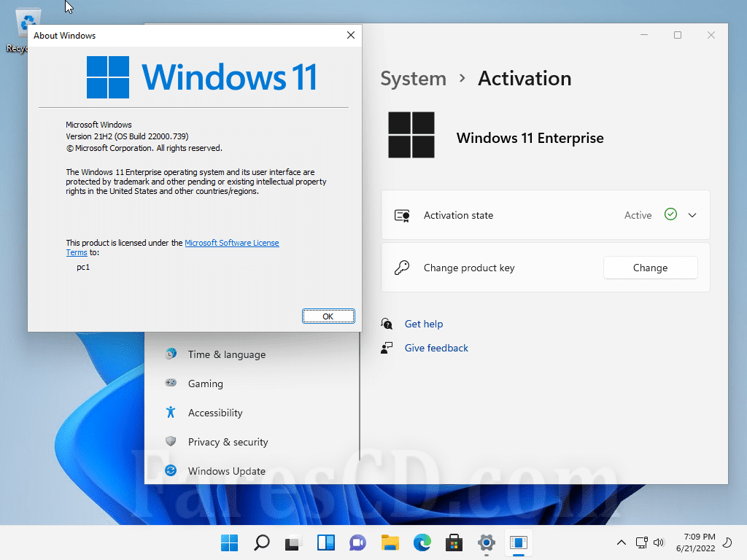
Task: Open Task View on the taskbar
Action: 293,542
